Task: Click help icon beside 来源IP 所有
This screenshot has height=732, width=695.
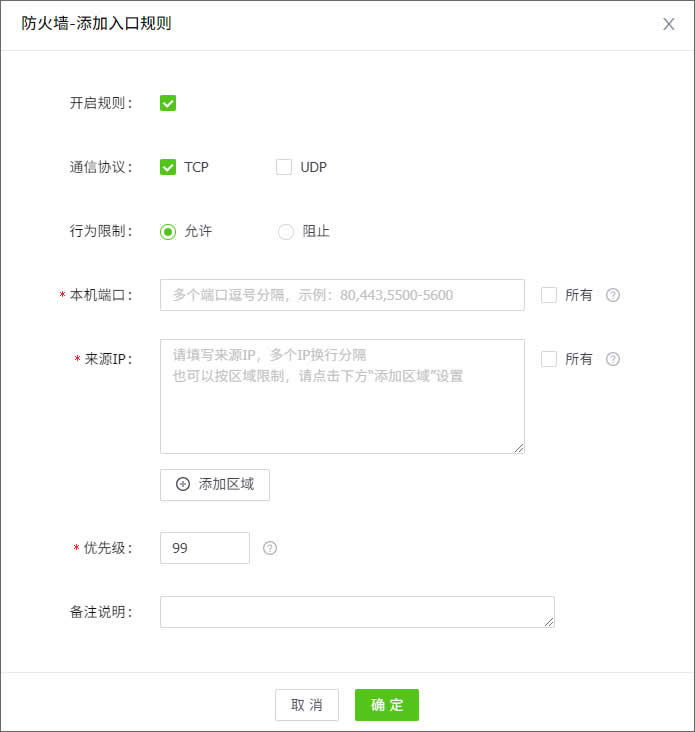Action: tap(613, 359)
